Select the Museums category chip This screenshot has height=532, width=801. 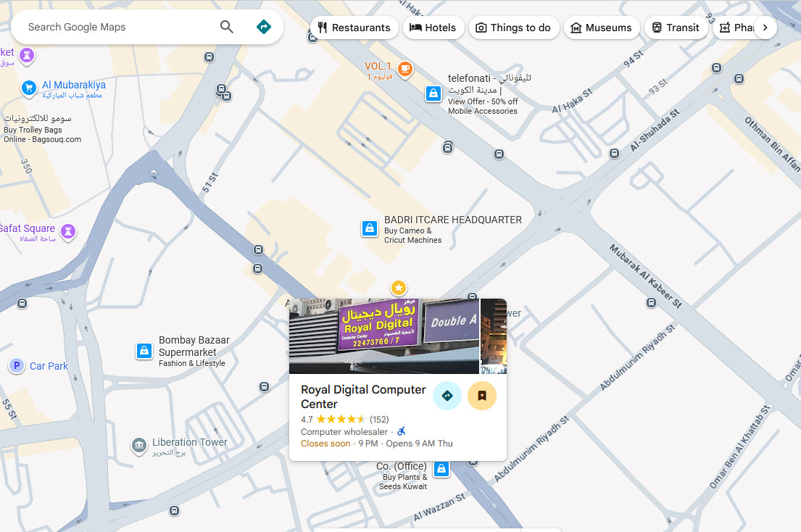[x=601, y=28]
